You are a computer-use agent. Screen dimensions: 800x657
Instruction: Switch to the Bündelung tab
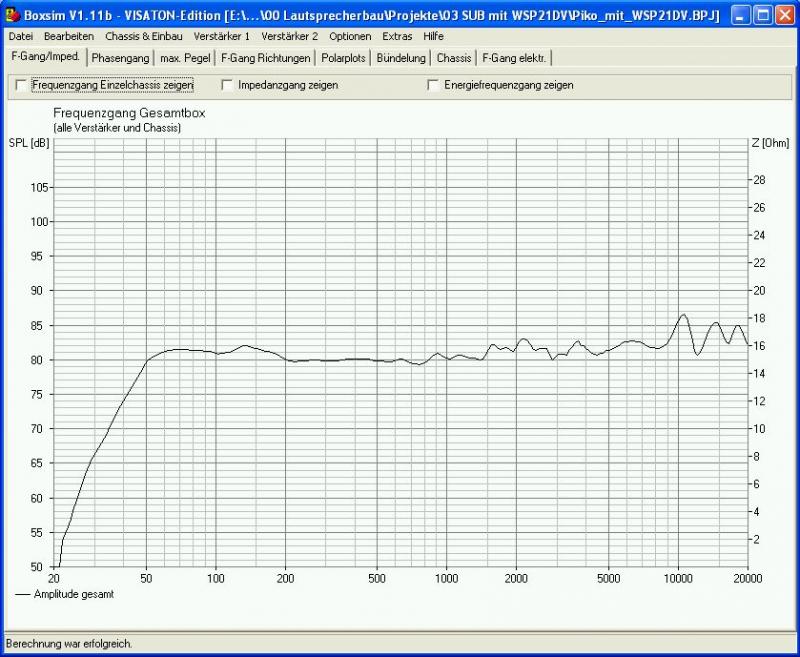pos(401,58)
